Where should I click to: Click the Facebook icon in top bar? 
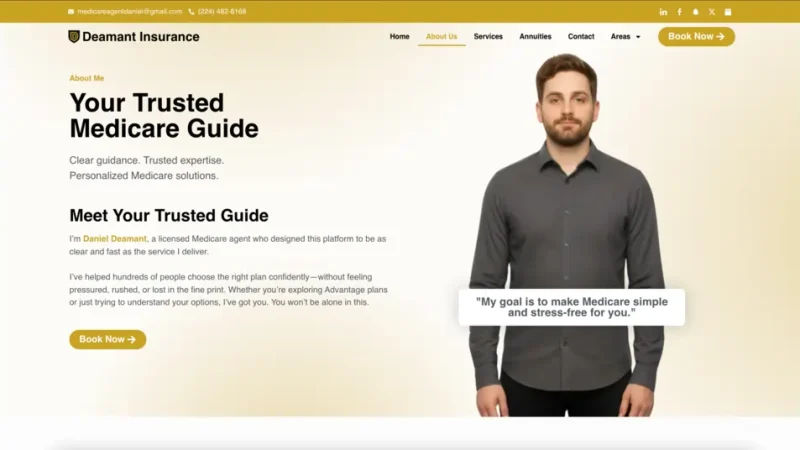tap(680, 12)
